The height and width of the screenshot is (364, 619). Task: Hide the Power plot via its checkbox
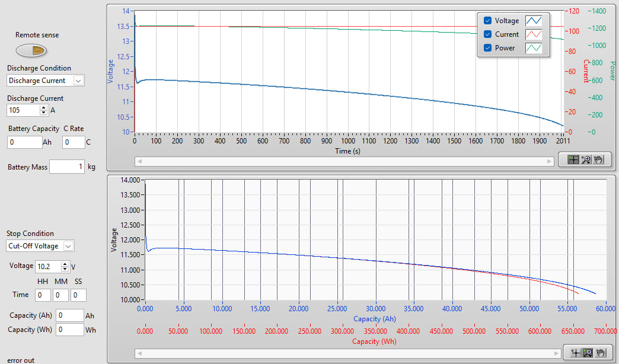(487, 48)
